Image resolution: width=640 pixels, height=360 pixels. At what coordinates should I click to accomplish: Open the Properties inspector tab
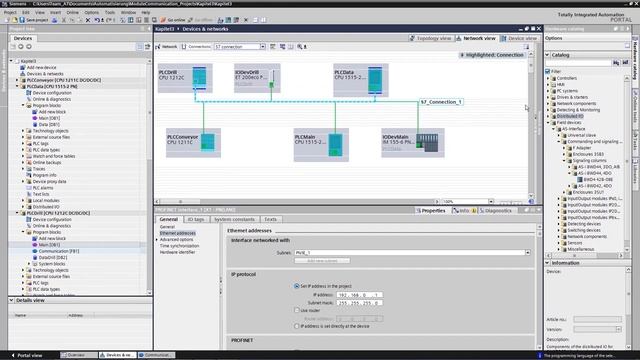coord(431,211)
